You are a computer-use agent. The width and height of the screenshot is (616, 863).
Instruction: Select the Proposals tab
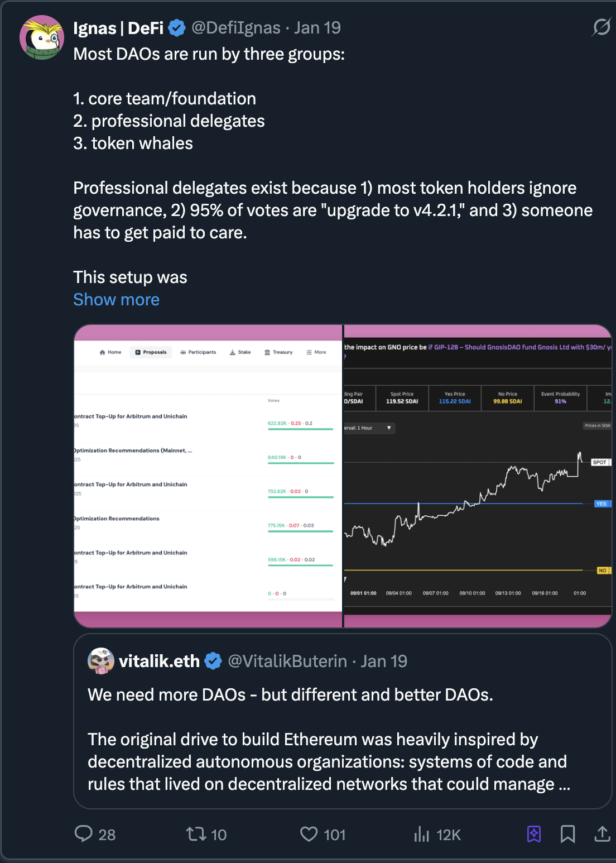151,352
